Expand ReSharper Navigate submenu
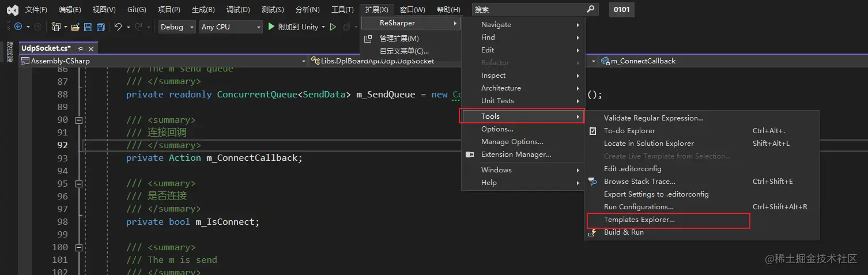 click(523, 25)
